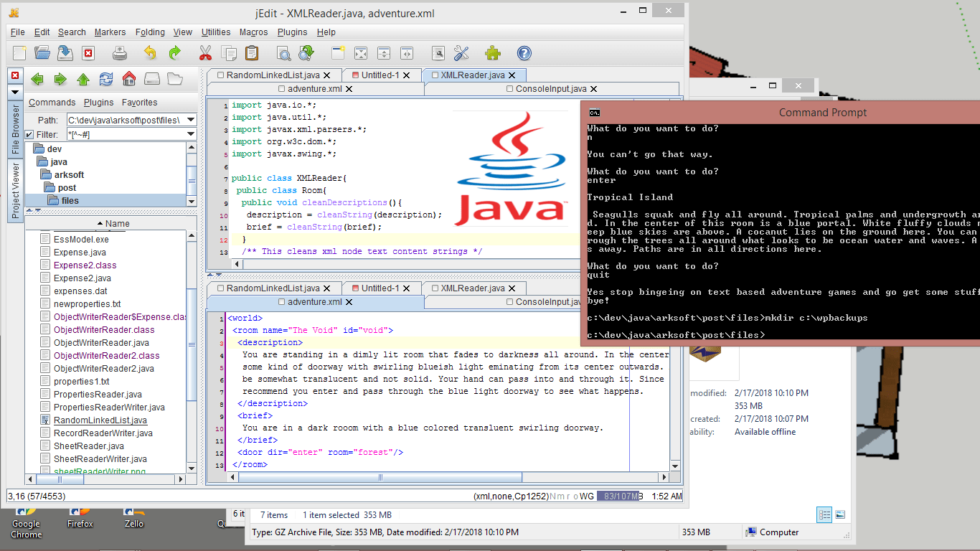Click the Undo arrow toolbar icon

pos(150,53)
